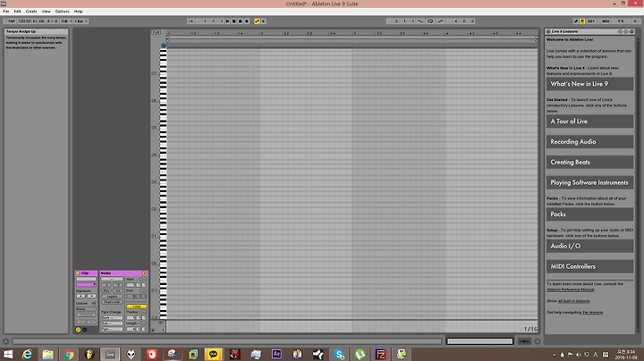
Task: Click the blue headphone preview icon
Action: pyautogui.click(x=164, y=46)
